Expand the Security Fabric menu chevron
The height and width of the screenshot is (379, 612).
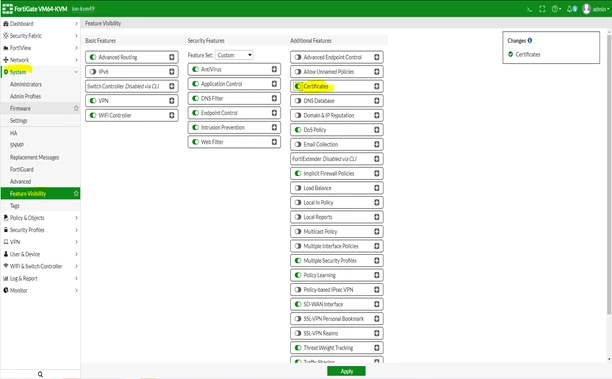pos(76,36)
